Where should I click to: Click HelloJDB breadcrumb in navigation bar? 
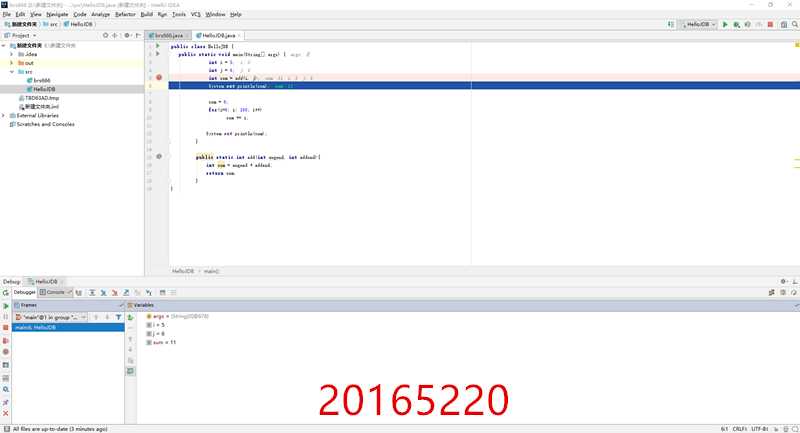pyautogui.click(x=79, y=24)
